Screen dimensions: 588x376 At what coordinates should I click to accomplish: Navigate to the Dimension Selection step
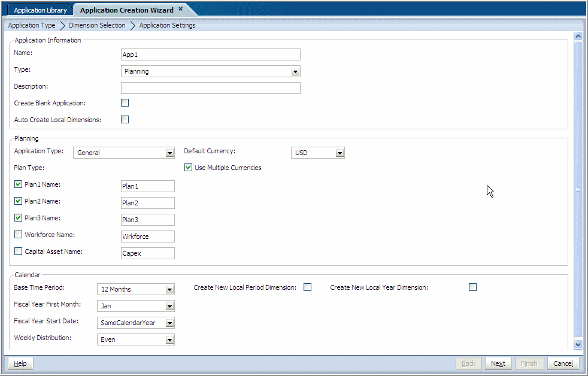(96, 25)
